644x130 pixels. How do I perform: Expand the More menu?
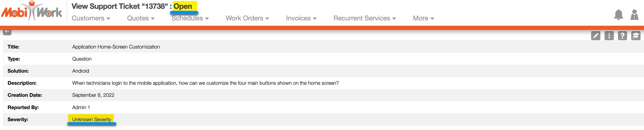click(423, 18)
